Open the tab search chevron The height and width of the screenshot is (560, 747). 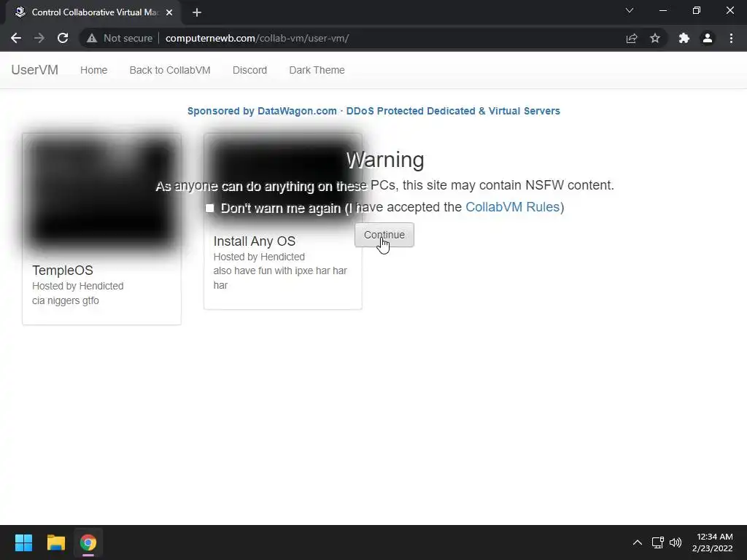(630, 10)
